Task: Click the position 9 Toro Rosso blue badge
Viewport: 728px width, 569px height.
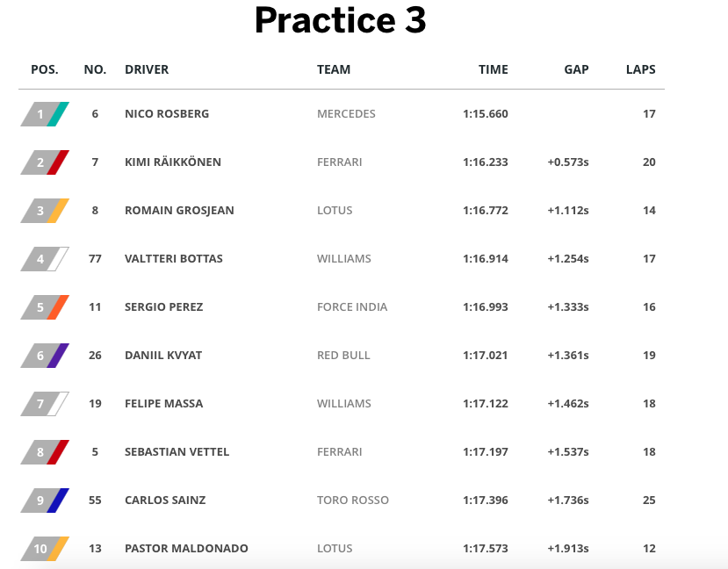Action: pyautogui.click(x=45, y=501)
